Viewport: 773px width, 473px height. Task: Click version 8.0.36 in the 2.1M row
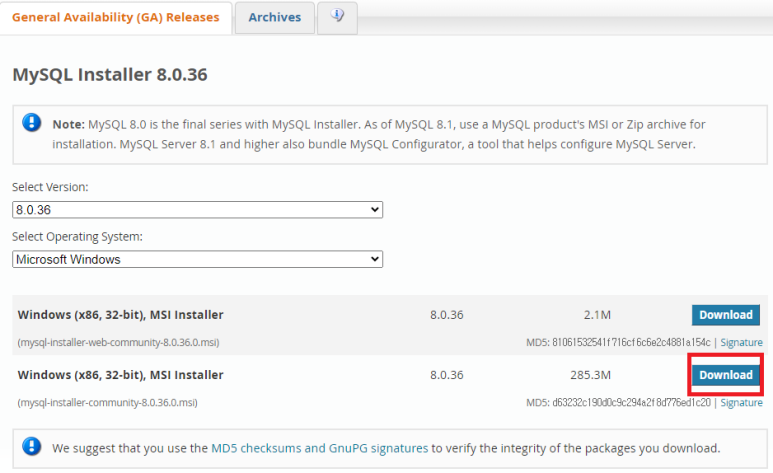[x=447, y=315]
